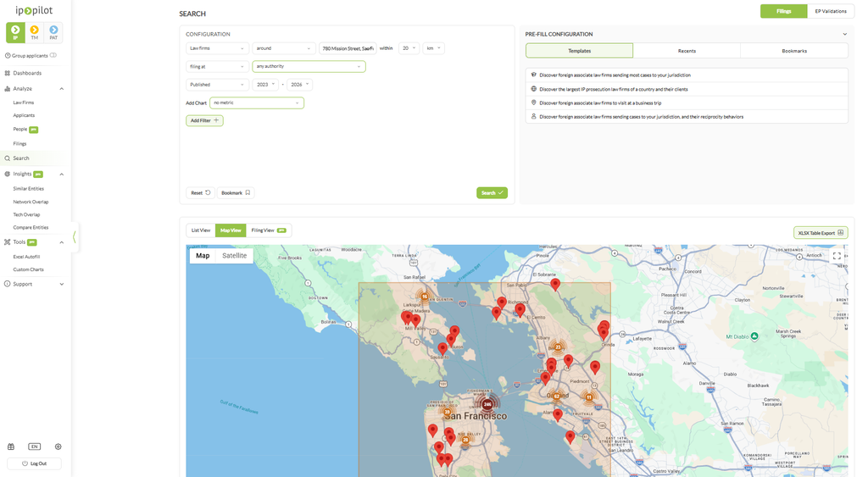This screenshot has width=868, height=477.
Task: Switch to Map View tab
Action: pyautogui.click(x=231, y=230)
